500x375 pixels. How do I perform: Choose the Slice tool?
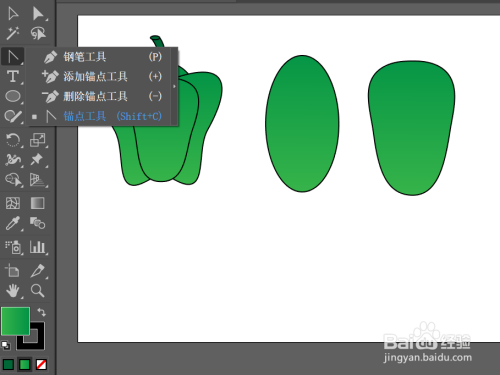[x=37, y=271]
